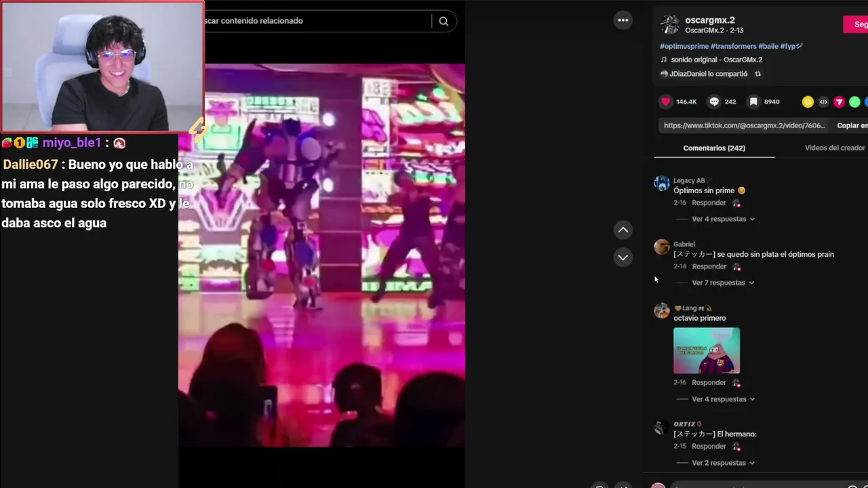The width and height of the screenshot is (868, 488).
Task: Select the Comentarios (242) tab
Action: click(714, 148)
